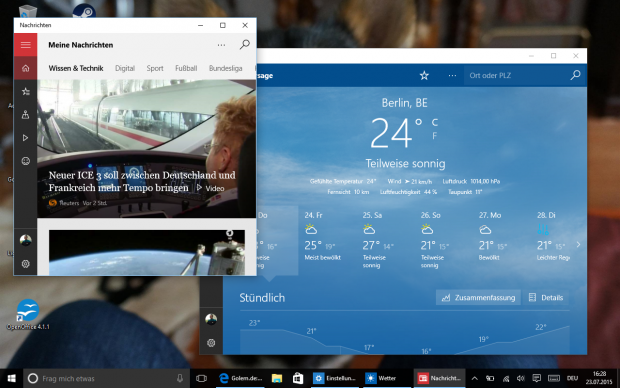
Task: Click the smiley feedback icon in Nachrichten
Action: tap(25, 161)
